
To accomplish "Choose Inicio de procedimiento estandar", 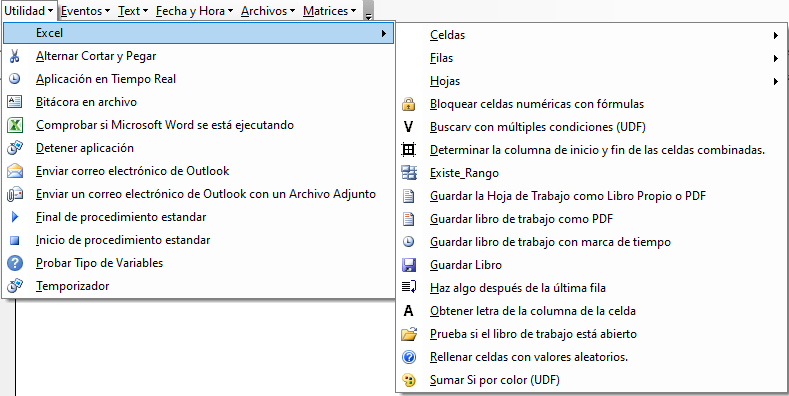I will (x=199, y=241).
